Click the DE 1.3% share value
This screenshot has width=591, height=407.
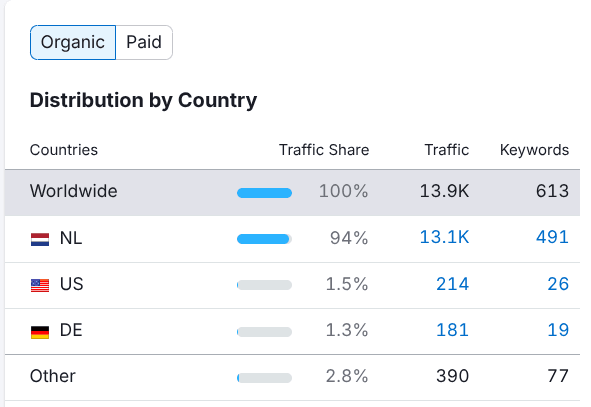click(347, 330)
